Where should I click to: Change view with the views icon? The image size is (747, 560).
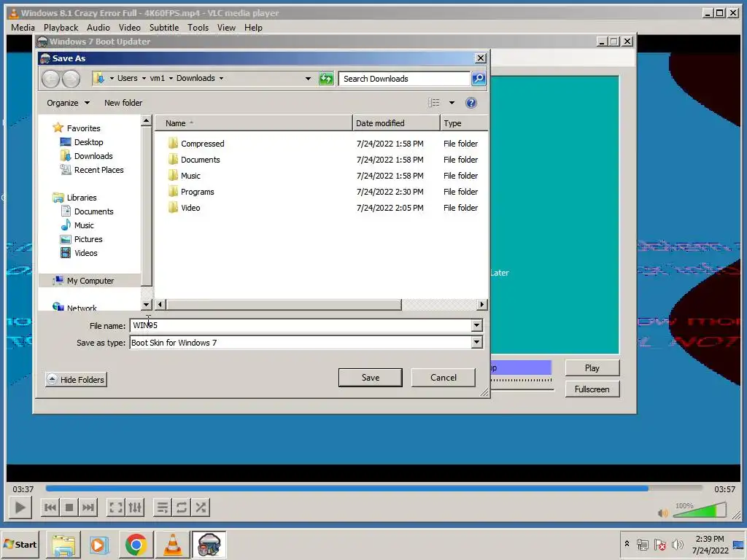click(x=433, y=103)
